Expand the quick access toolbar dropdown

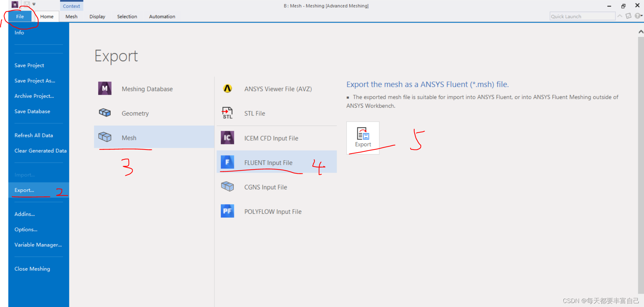coord(34,4)
